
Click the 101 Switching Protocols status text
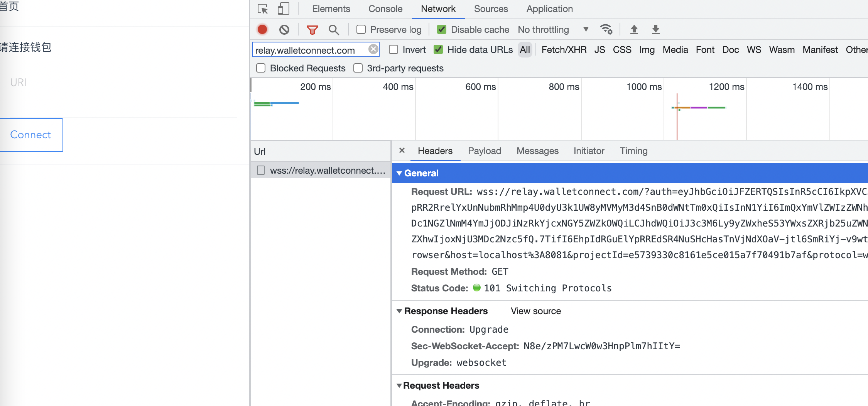tap(548, 288)
